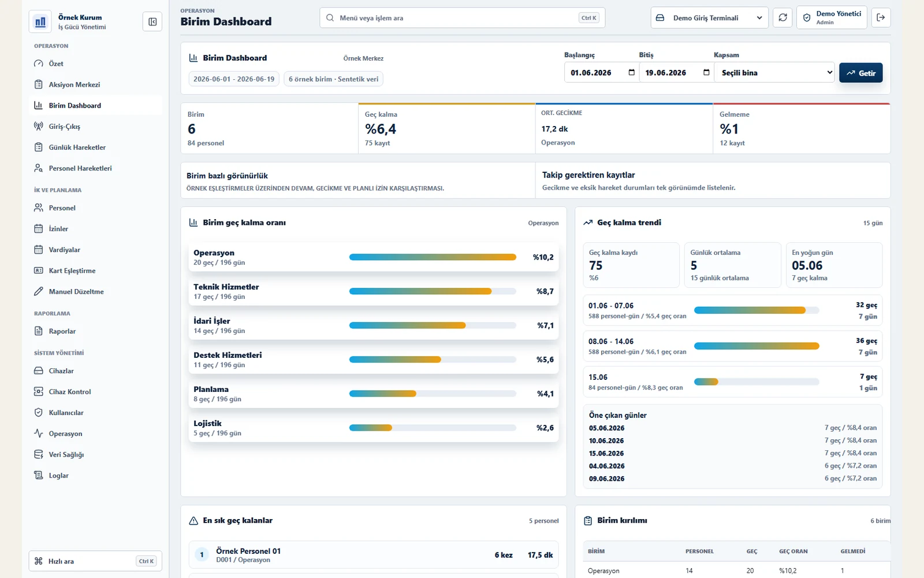The image size is (924, 578).
Task: Open the Bitiş date calendar picker icon
Action: (706, 72)
